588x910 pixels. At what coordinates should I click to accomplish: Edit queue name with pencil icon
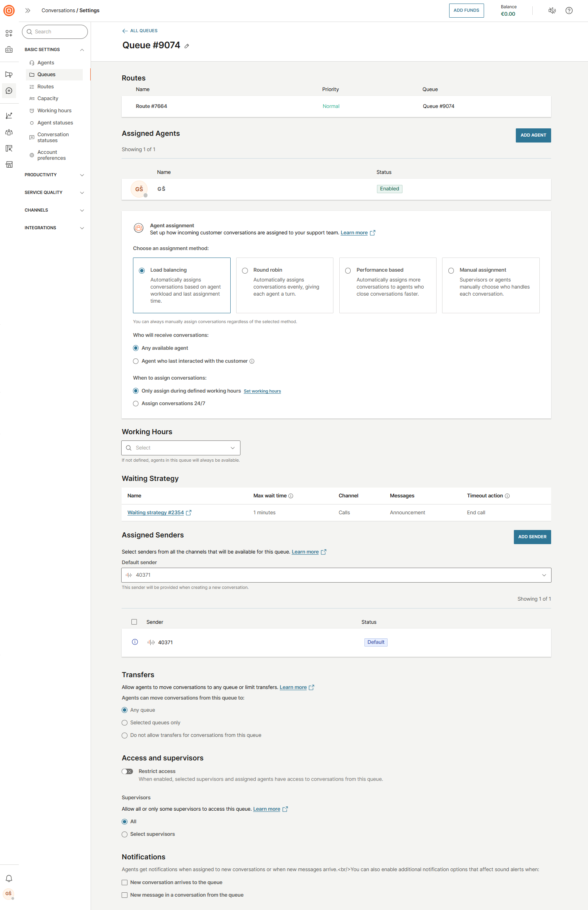pos(187,46)
